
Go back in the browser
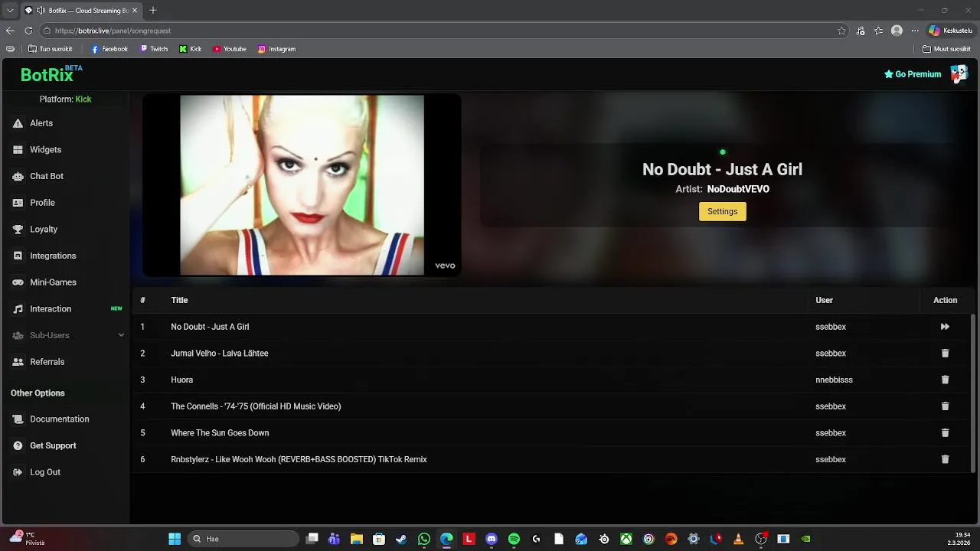pos(10,31)
